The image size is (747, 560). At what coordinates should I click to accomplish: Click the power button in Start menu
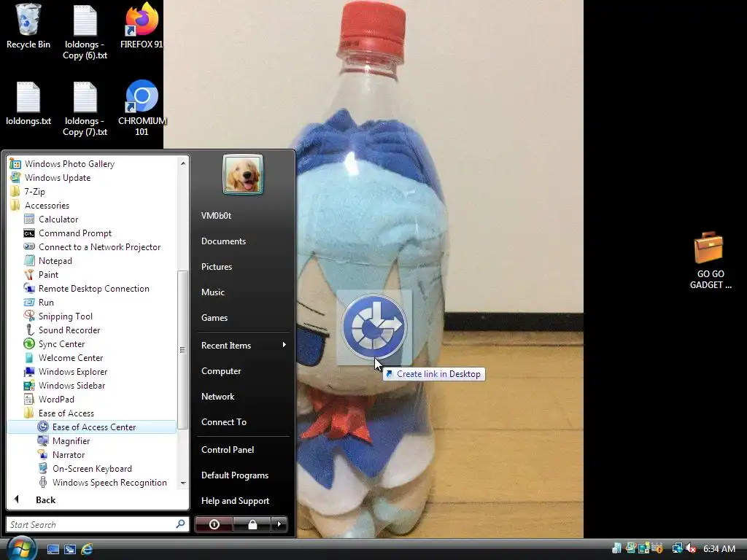coord(214,524)
